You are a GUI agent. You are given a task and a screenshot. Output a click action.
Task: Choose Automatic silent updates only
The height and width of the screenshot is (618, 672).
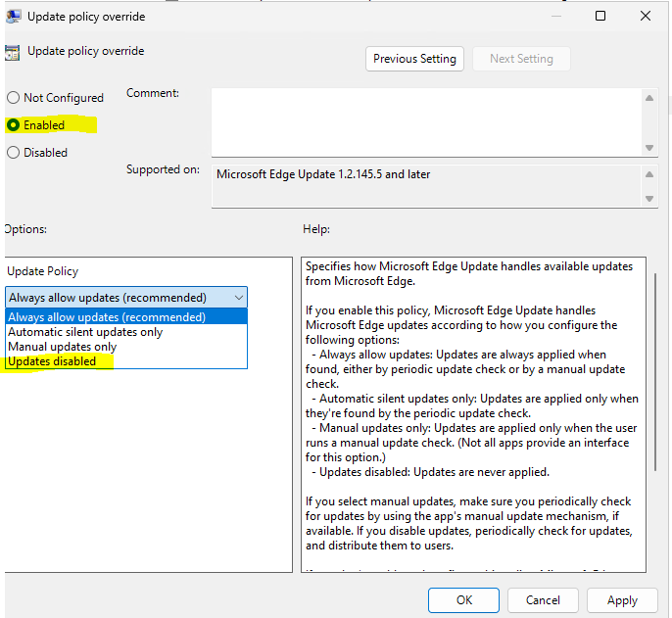(x=126, y=332)
